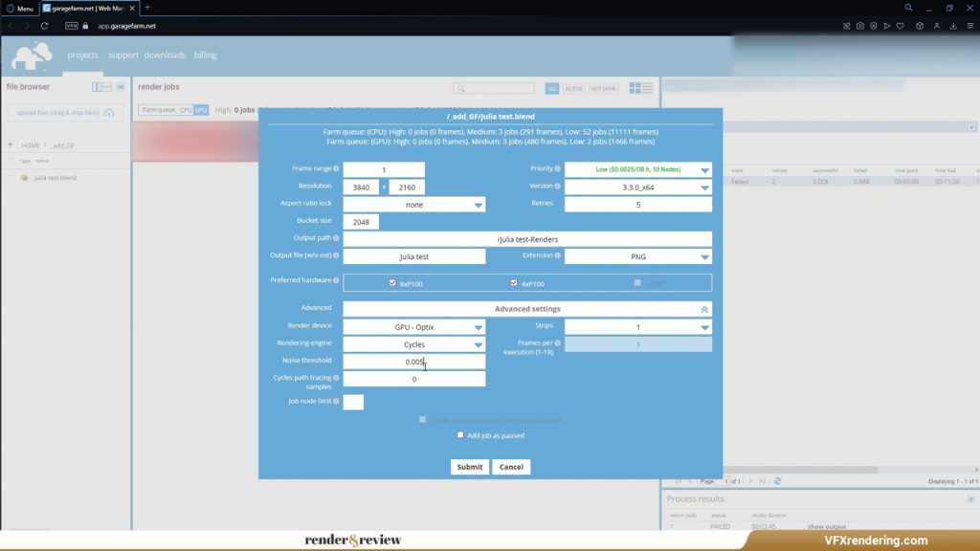Open the support menu
The height and width of the screenshot is (551, 980).
tap(123, 55)
